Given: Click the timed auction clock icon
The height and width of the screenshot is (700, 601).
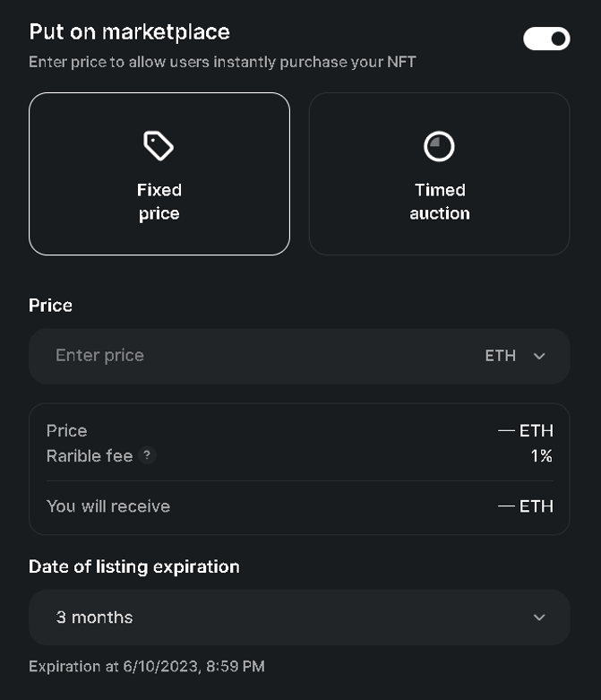Looking at the screenshot, I should [439, 146].
